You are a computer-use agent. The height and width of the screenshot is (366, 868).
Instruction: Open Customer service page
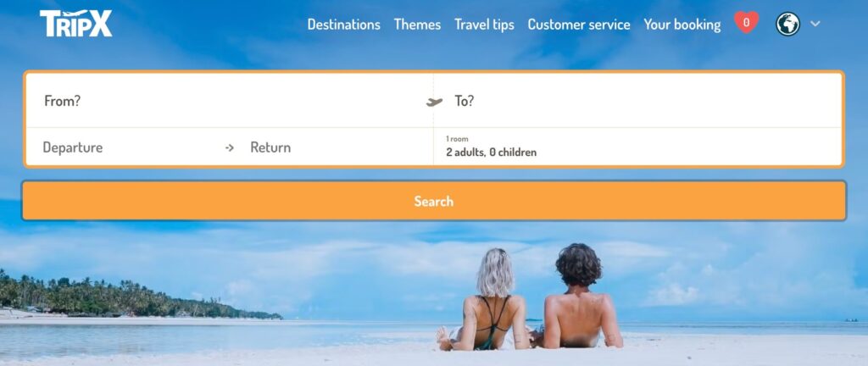click(578, 25)
